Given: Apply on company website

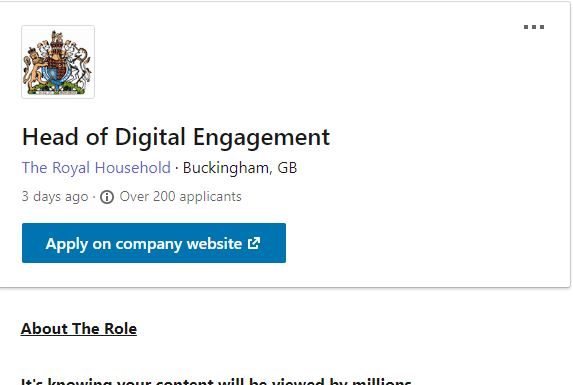Looking at the screenshot, I should click(154, 243).
